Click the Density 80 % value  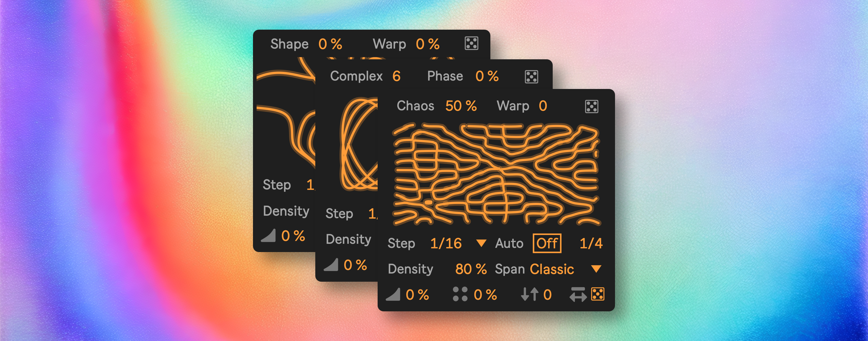click(471, 269)
